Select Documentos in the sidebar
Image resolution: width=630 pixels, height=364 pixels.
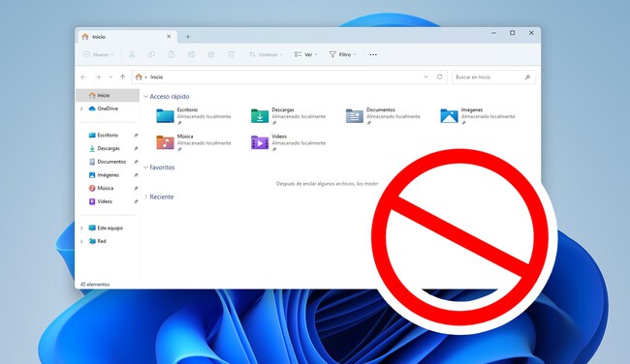click(111, 162)
